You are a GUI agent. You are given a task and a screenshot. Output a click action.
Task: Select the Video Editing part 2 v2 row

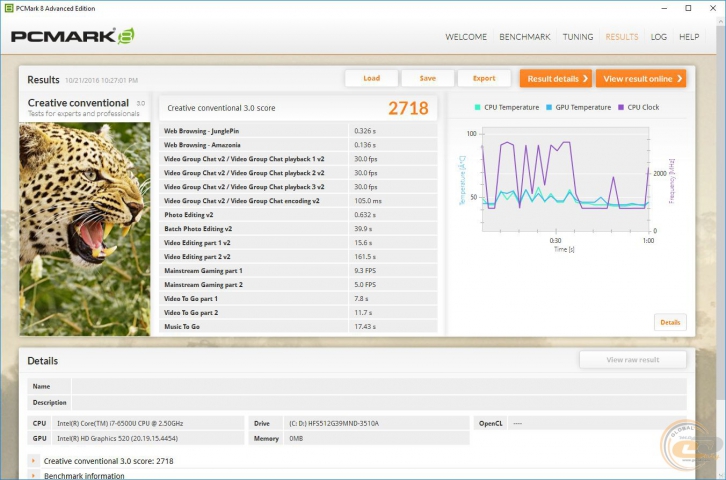point(298,256)
